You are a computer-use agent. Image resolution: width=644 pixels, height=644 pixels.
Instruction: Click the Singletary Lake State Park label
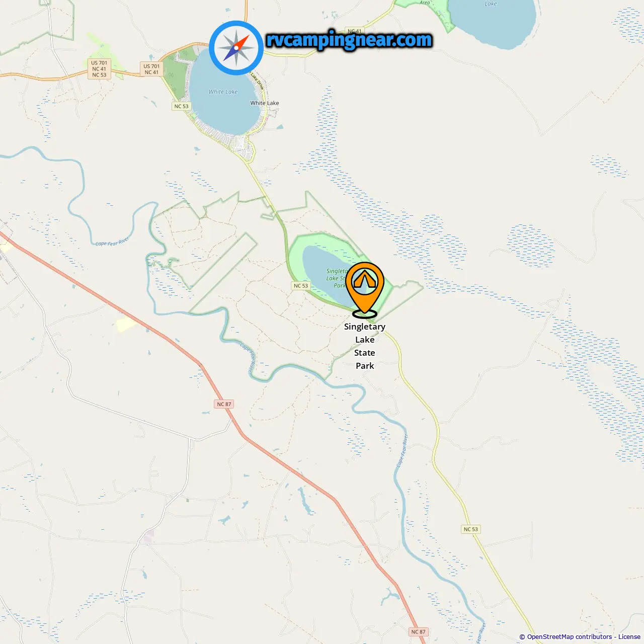click(x=365, y=346)
